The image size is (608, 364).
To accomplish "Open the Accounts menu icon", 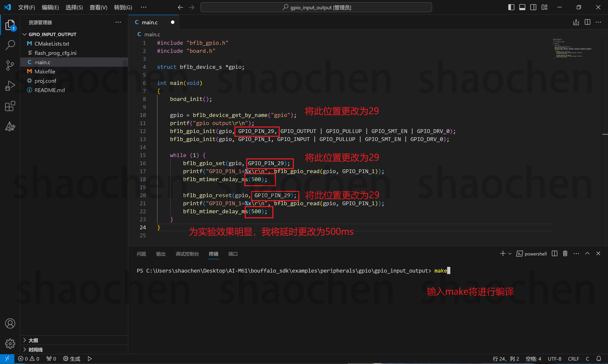I will pos(10,323).
